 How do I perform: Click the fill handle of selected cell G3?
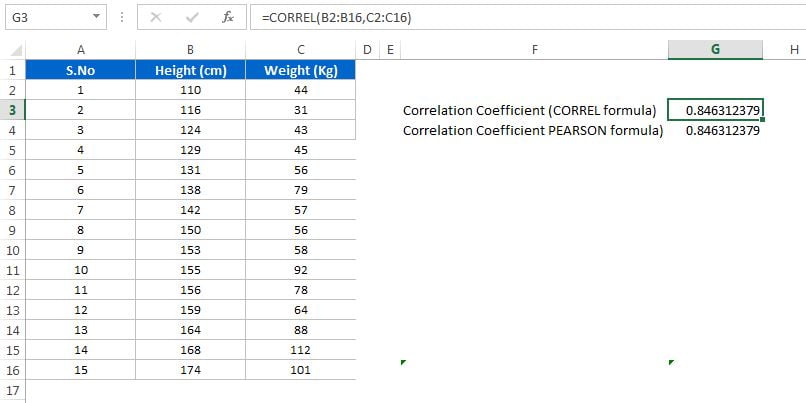click(x=763, y=120)
